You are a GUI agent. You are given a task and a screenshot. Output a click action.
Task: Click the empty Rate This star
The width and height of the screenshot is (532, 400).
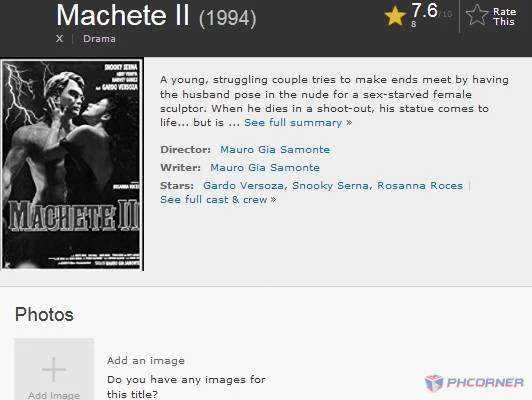click(477, 15)
